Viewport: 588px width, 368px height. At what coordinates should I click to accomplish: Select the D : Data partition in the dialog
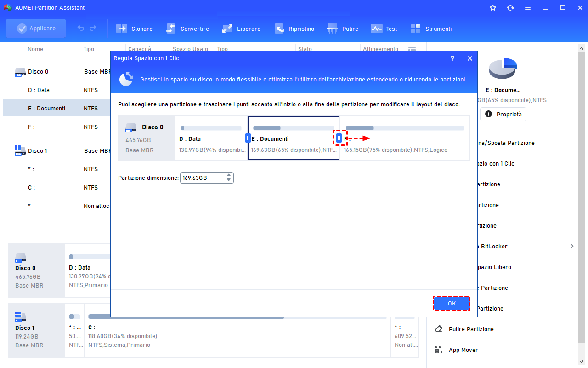210,138
